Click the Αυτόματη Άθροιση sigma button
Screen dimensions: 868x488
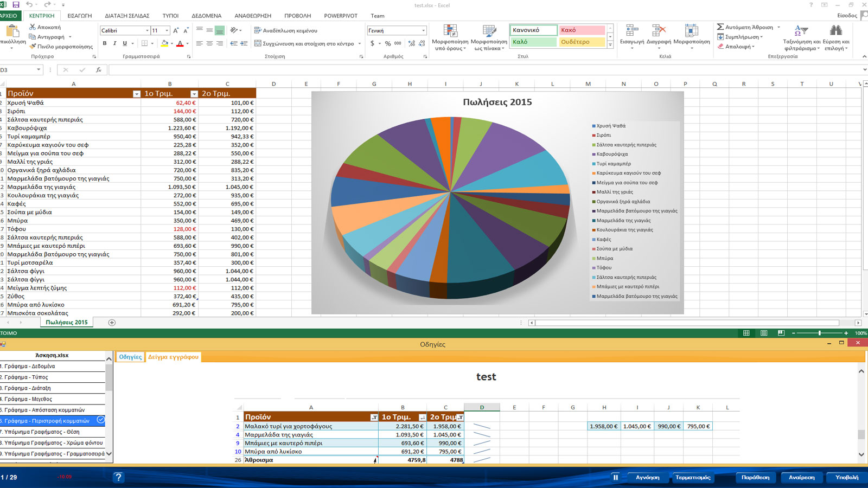[x=745, y=27]
